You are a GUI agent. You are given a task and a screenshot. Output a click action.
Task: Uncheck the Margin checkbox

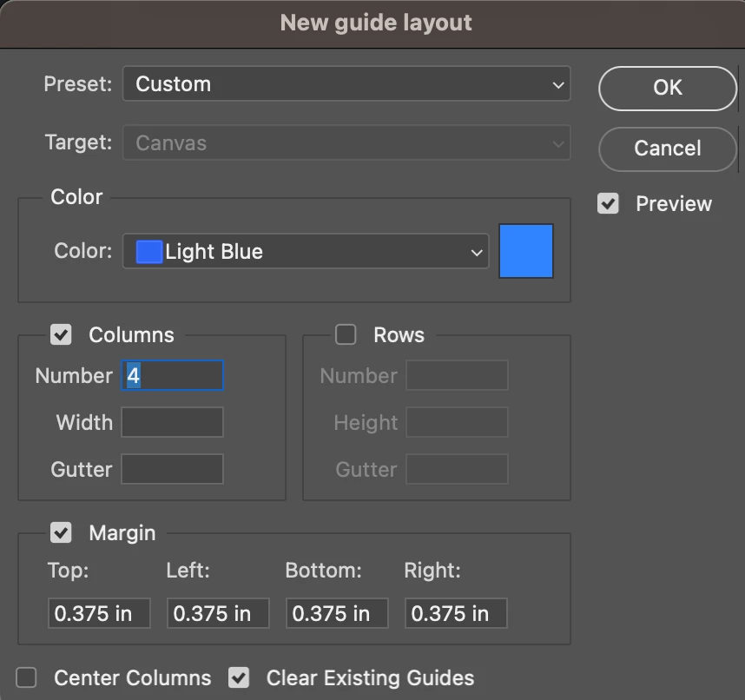pos(61,532)
